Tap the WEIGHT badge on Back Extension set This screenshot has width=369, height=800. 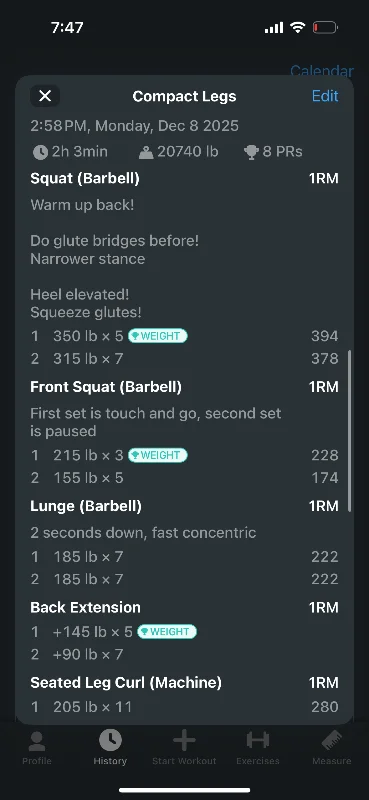167,632
